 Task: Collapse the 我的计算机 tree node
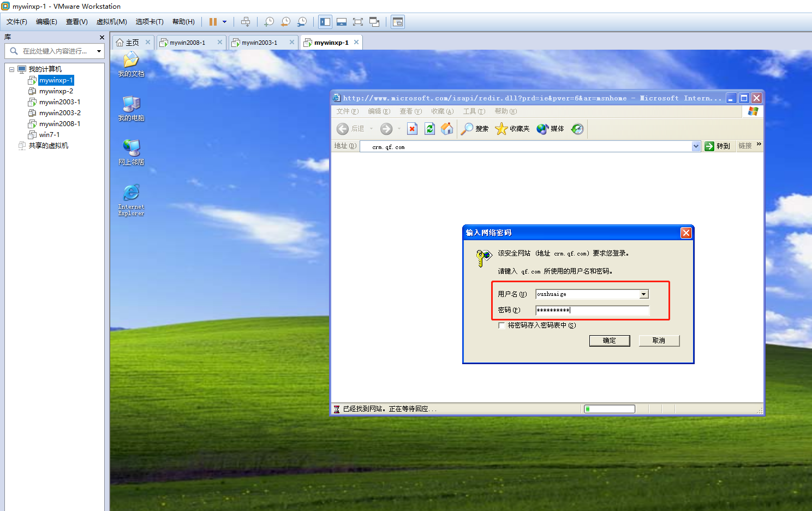click(x=11, y=69)
